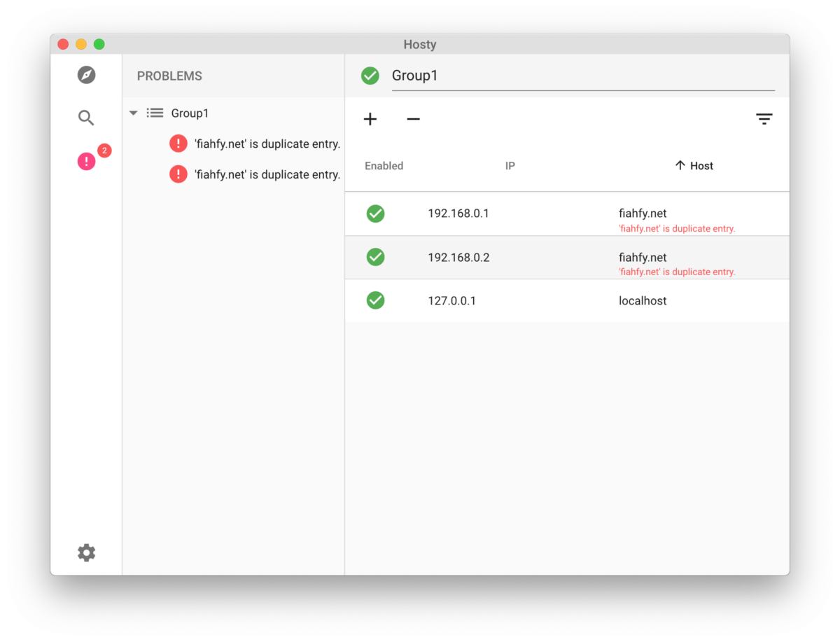Click host fiahfy.net in 192.168.0.1 row
This screenshot has width=840, height=642.
[x=643, y=214]
